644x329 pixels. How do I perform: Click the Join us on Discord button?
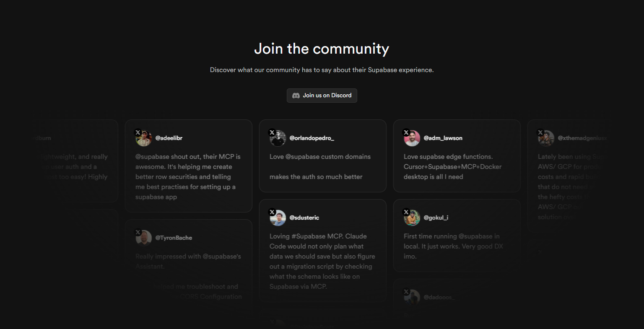point(322,96)
